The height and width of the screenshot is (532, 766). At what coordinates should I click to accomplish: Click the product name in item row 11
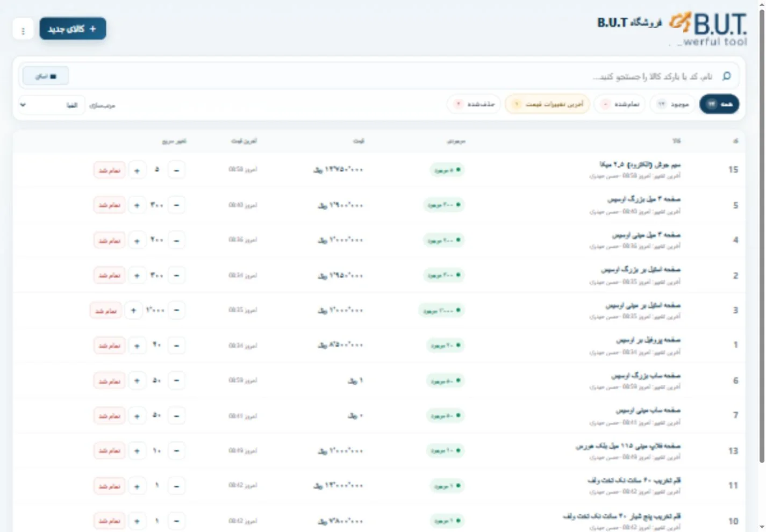634,480
